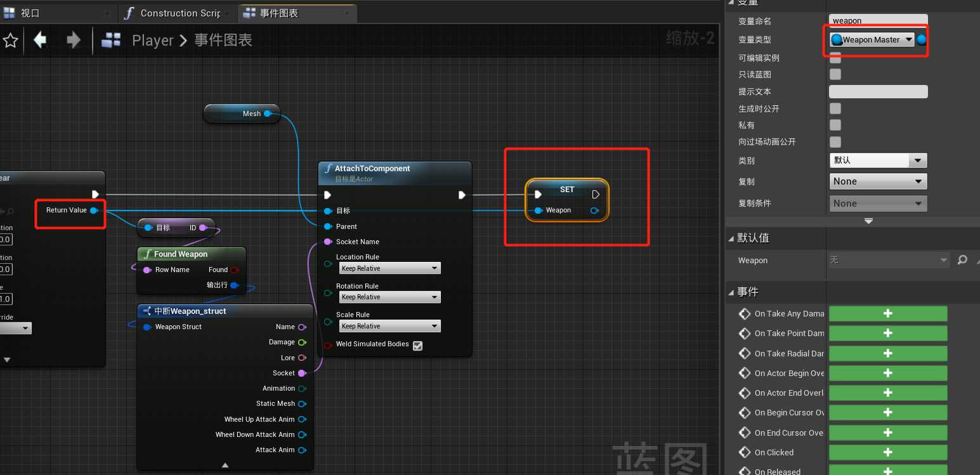Click AttachToComponent execution input pin

(x=327, y=195)
